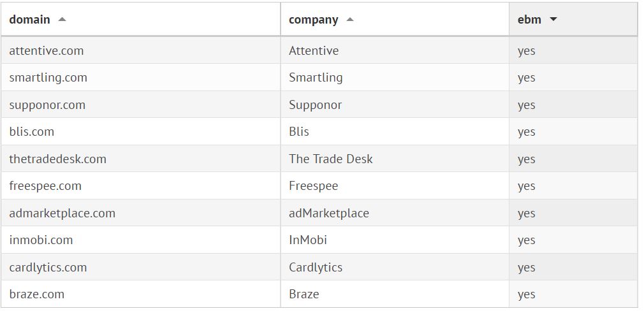
Task: Click the Smartling company cell
Action: point(316,78)
